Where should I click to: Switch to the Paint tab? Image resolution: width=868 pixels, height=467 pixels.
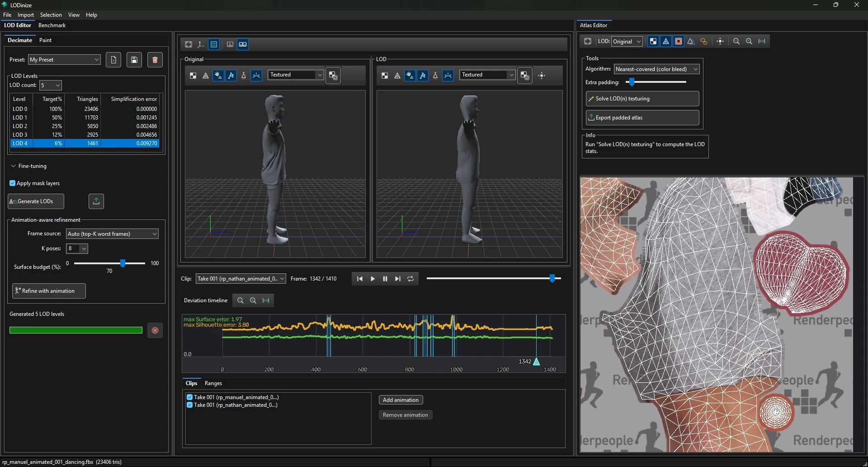(45, 40)
